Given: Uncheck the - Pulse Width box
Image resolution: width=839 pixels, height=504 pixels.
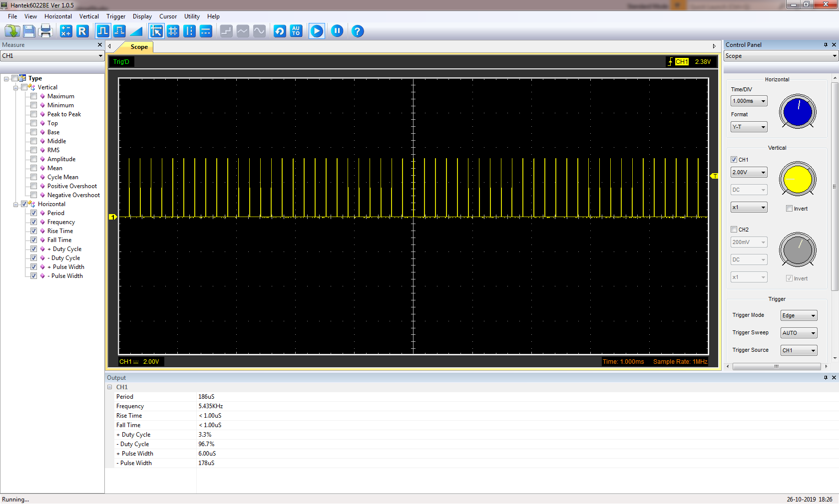Looking at the screenshot, I should (33, 276).
